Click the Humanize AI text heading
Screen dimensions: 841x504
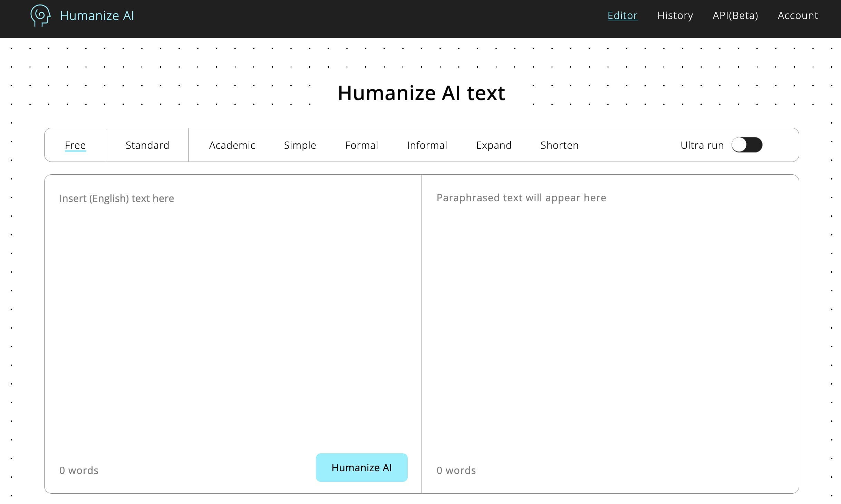pyautogui.click(x=421, y=93)
